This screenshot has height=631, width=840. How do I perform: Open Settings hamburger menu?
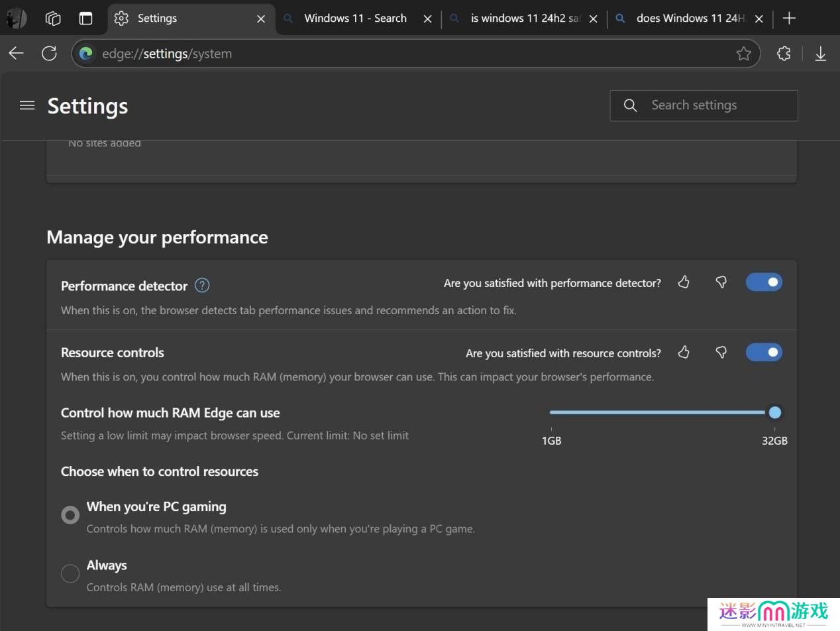pos(27,105)
